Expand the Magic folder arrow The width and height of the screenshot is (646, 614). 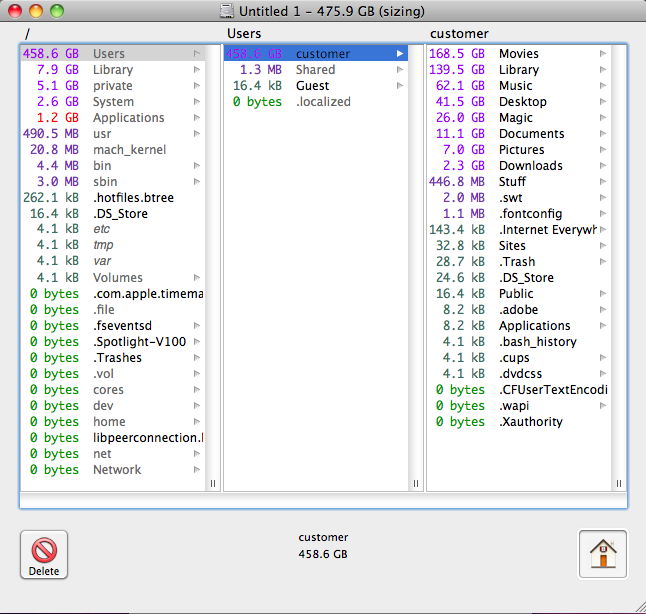pos(603,117)
